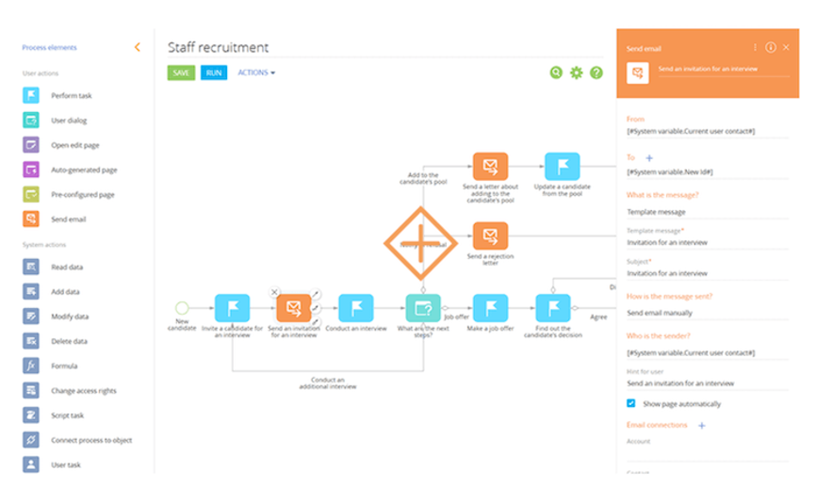Screen dimensions: 816x504
Task: Pick the User dialog element icon
Action: tap(31, 121)
